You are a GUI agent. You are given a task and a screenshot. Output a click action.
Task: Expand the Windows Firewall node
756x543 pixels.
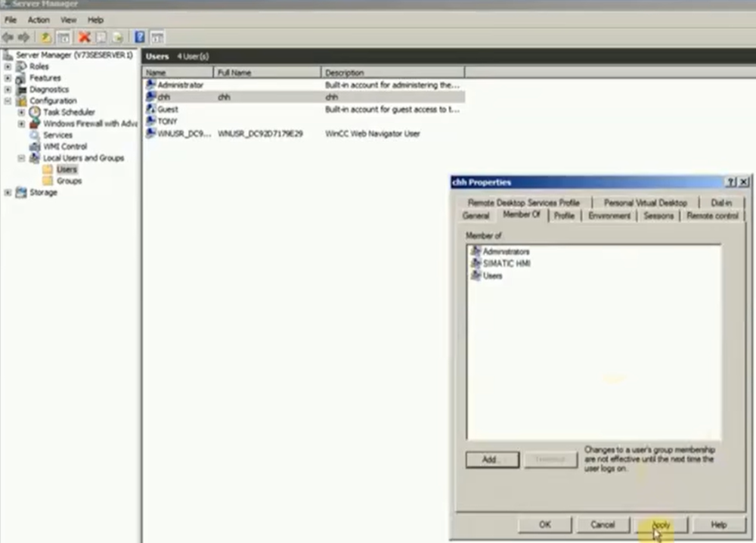coord(22,123)
